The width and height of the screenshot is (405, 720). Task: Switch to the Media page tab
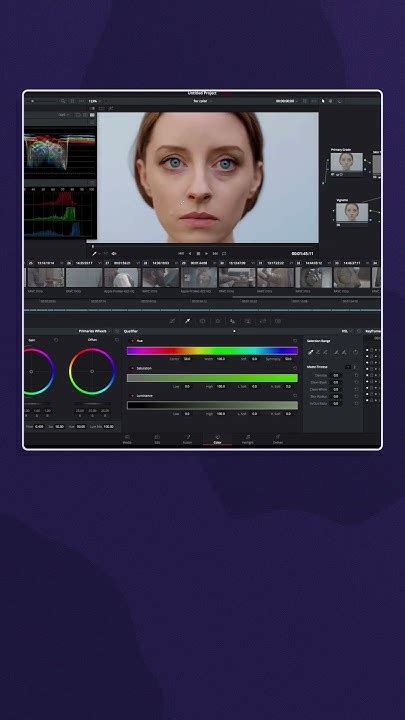click(127, 439)
